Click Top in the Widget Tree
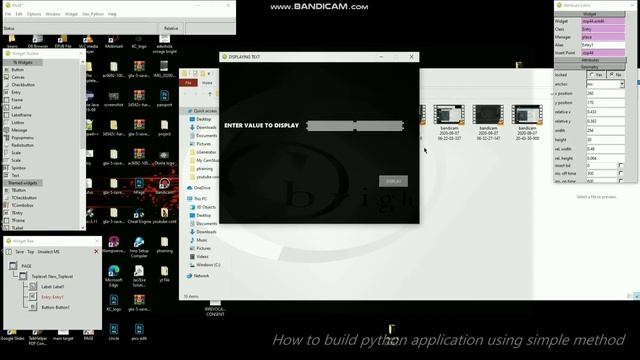 click(x=31, y=252)
